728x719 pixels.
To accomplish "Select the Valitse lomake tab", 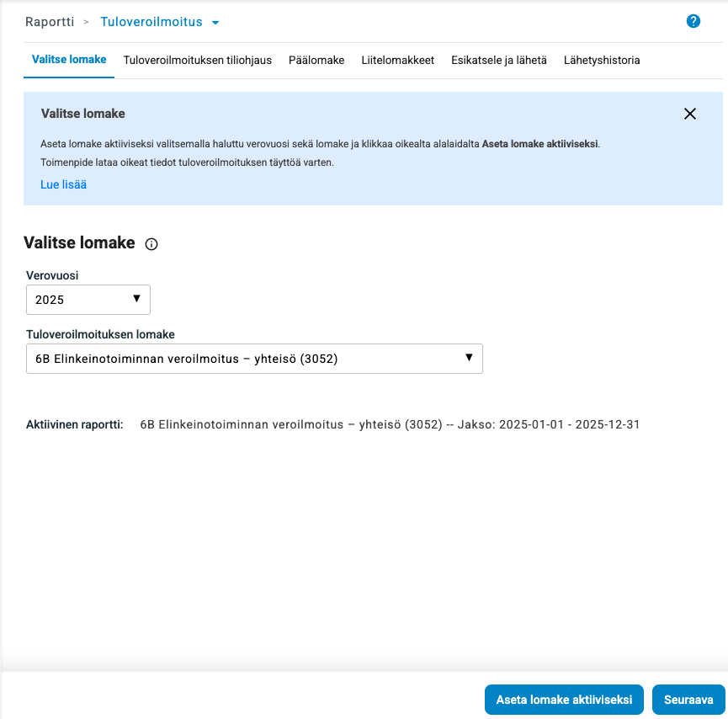I will (69, 61).
